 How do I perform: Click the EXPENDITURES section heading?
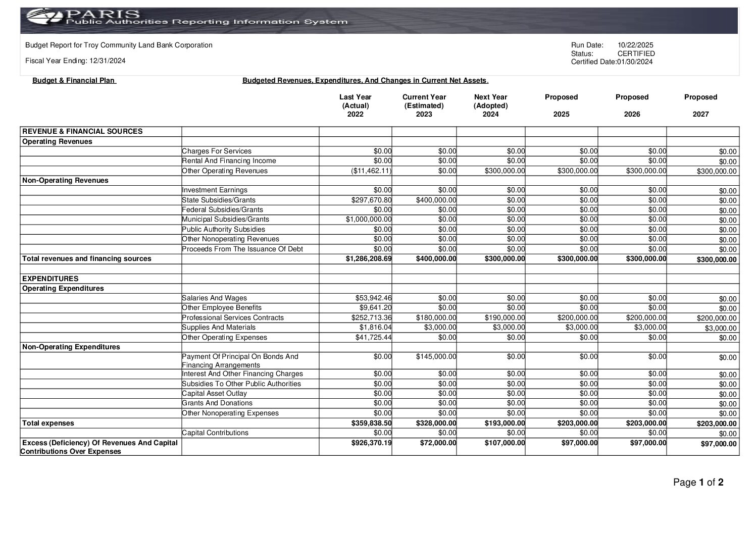pyautogui.click(x=51, y=279)
